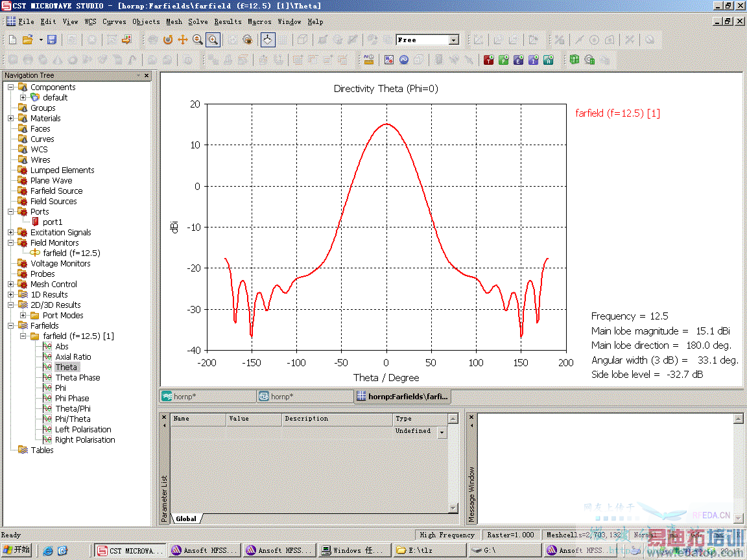The width and height of the screenshot is (747, 560).
Task: Toggle the rectangle zoom mode button
Action: pyautogui.click(x=213, y=40)
